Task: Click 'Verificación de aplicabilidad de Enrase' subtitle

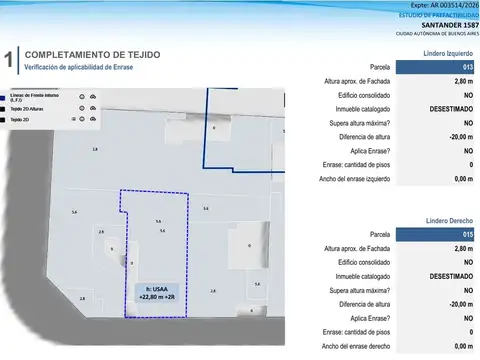Action: pos(79,67)
